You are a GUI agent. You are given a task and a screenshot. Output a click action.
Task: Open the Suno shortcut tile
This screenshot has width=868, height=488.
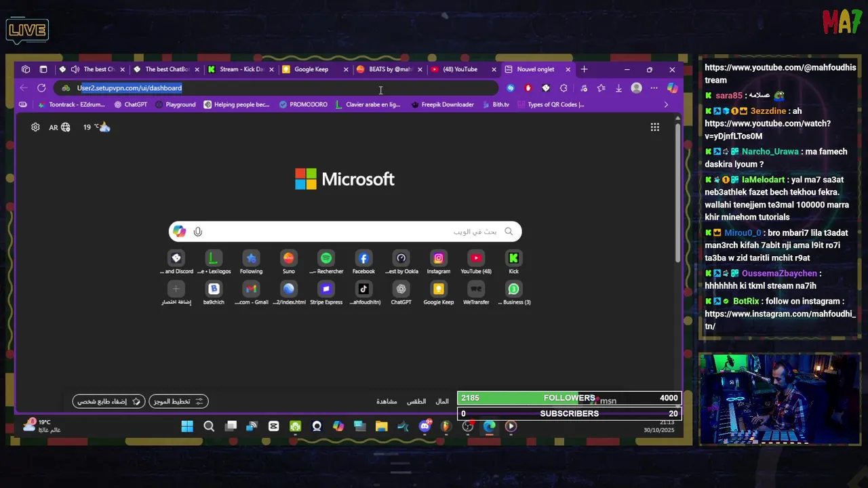click(x=289, y=262)
